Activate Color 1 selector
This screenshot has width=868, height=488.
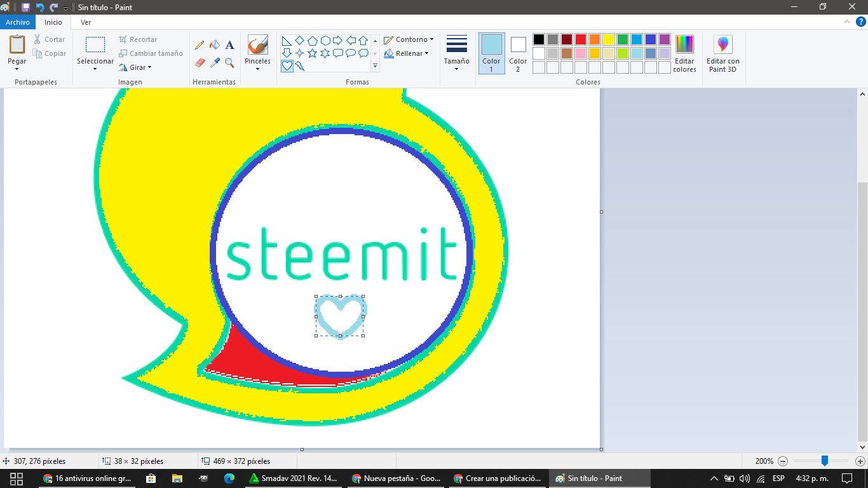491,53
